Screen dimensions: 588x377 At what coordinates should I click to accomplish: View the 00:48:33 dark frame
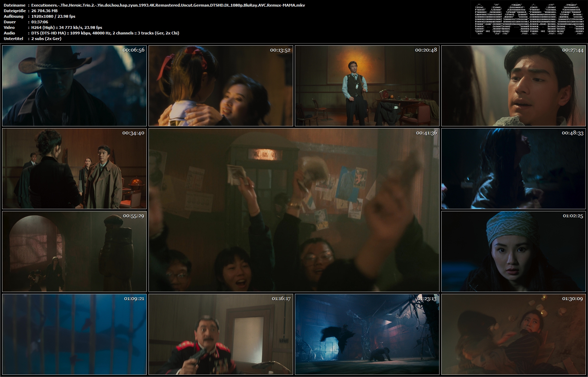pyautogui.click(x=513, y=168)
